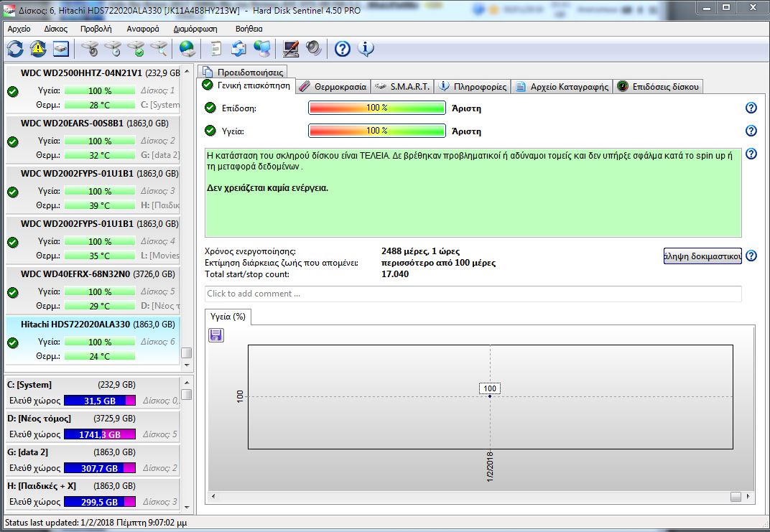Click the left arrow of graph horizontal scrollbar

click(x=213, y=496)
